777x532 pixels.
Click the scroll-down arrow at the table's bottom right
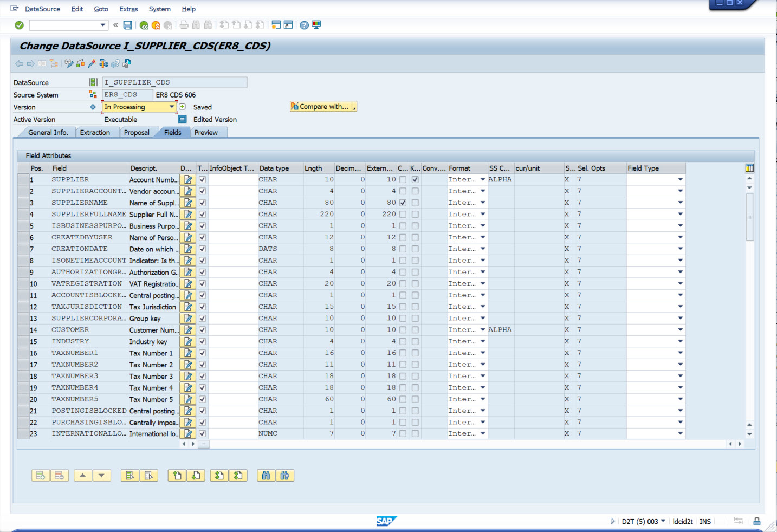coord(749,434)
